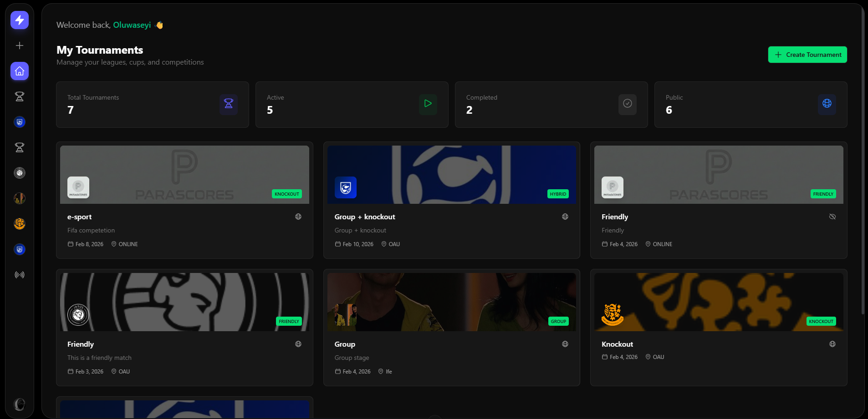Image resolution: width=868 pixels, height=419 pixels.
Task: Click the public globe toggle on Group card
Action: tap(565, 344)
